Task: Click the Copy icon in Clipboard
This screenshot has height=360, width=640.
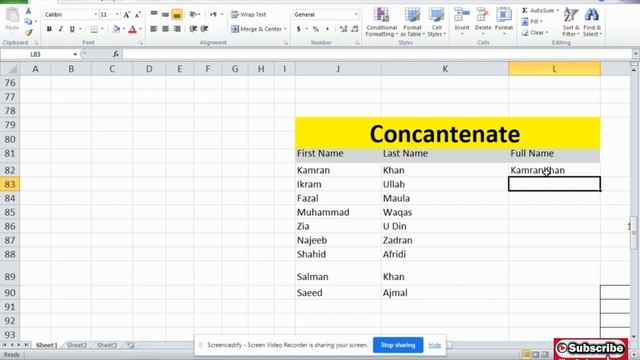Action: click(28, 21)
